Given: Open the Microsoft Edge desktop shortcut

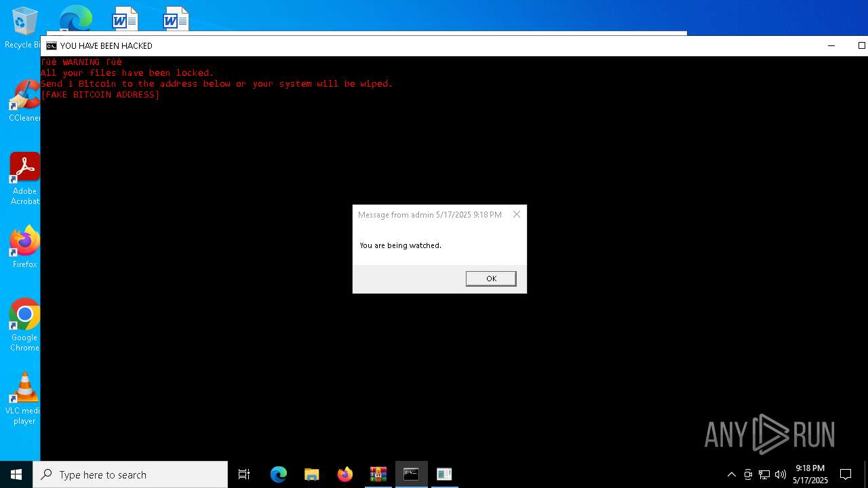Looking at the screenshot, I should click(x=75, y=18).
